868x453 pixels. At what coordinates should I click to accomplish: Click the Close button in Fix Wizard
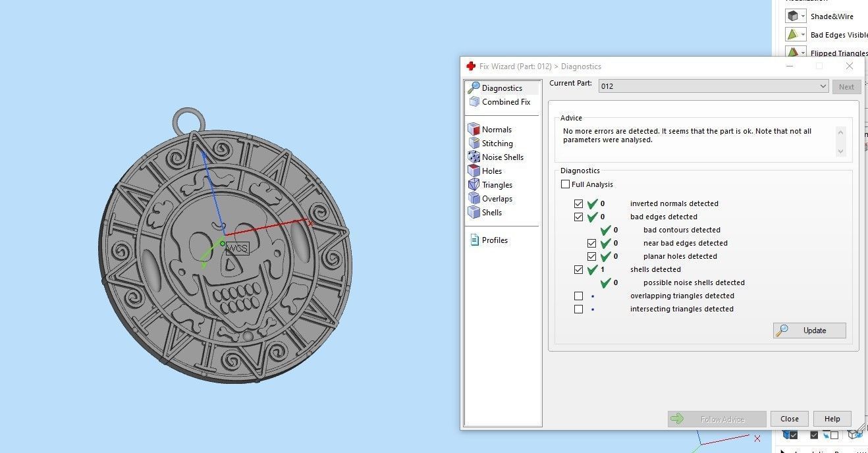[x=790, y=419]
